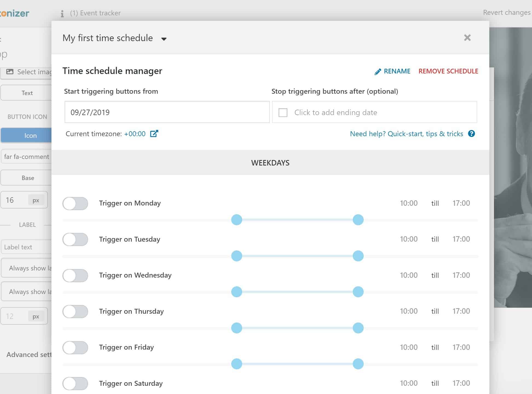The width and height of the screenshot is (532, 394).
Task: Click Thursday end time slider handle
Action: click(x=358, y=328)
